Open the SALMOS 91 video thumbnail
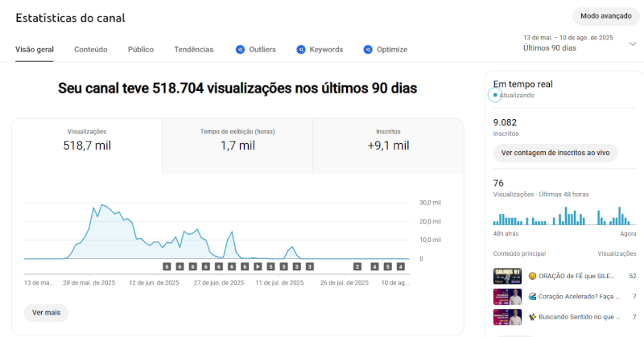 pyautogui.click(x=508, y=276)
